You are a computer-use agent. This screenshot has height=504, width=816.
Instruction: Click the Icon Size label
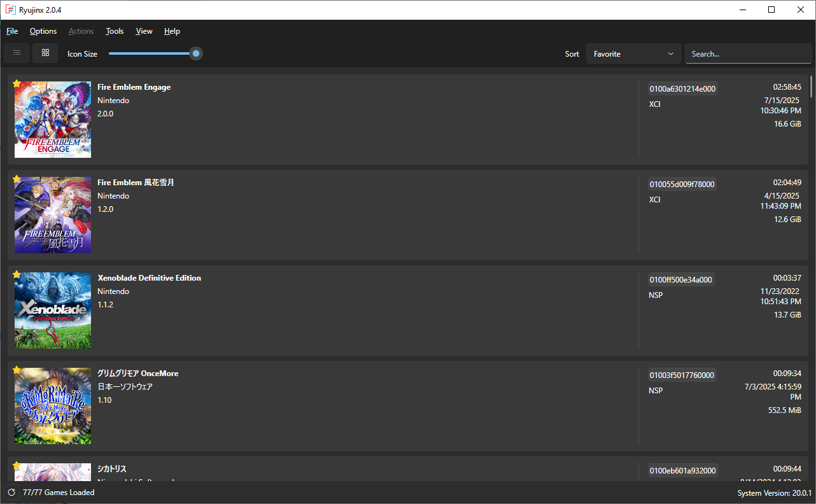pyautogui.click(x=83, y=54)
